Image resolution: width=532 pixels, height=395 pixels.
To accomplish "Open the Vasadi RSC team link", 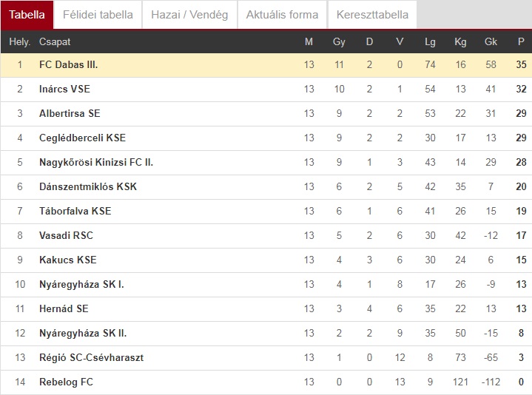I will tap(66, 235).
